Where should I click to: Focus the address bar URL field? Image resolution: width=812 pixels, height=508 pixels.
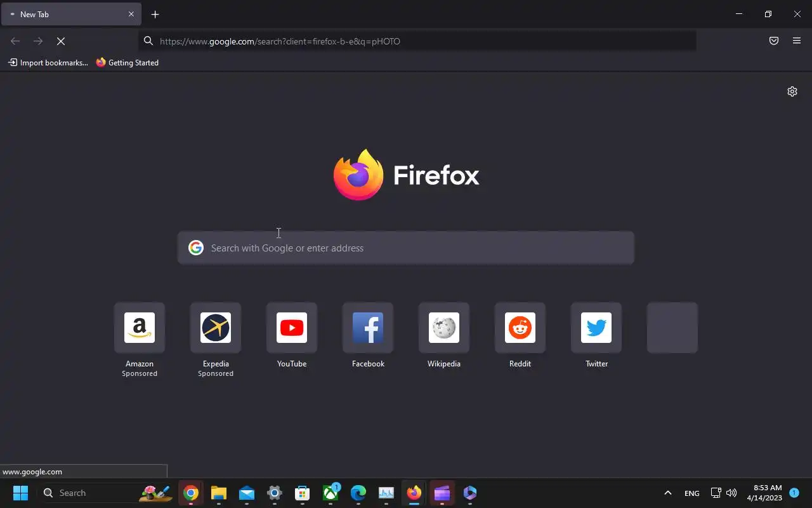click(x=417, y=41)
